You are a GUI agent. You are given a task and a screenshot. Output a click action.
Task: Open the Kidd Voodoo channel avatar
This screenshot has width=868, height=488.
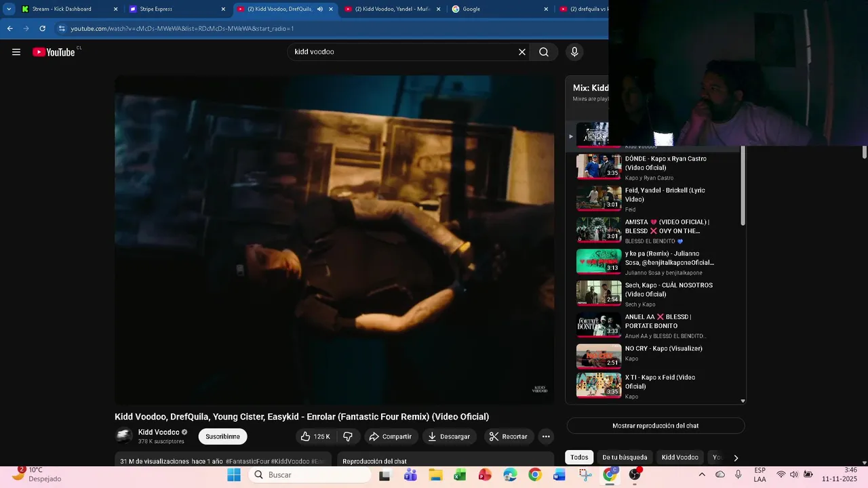pyautogui.click(x=123, y=436)
